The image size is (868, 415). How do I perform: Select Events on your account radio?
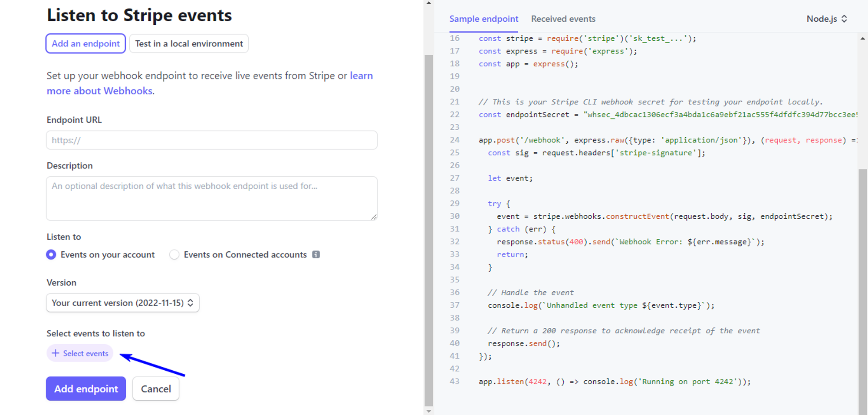click(x=51, y=254)
